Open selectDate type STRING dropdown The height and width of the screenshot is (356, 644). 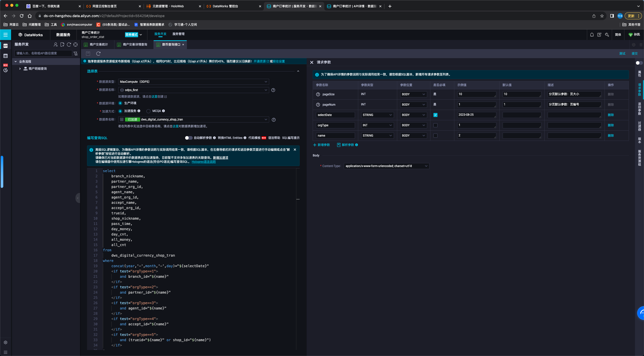[x=377, y=115]
